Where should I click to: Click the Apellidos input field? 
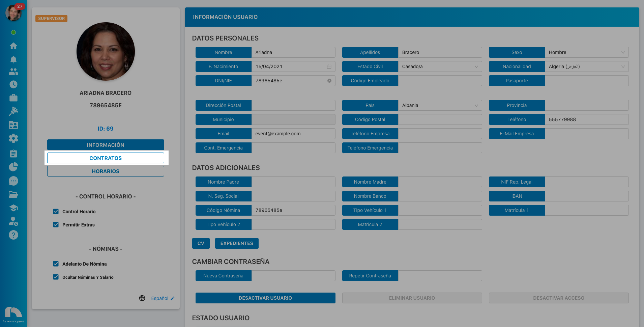pos(440,52)
